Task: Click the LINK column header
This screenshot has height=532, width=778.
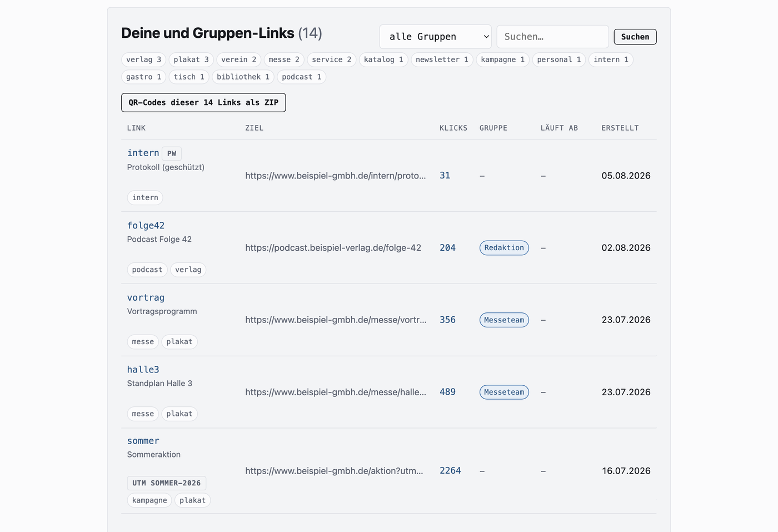Action: coord(136,128)
